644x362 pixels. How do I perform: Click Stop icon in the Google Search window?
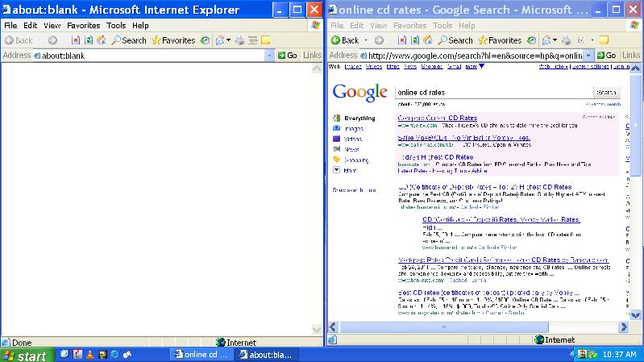coord(402,40)
